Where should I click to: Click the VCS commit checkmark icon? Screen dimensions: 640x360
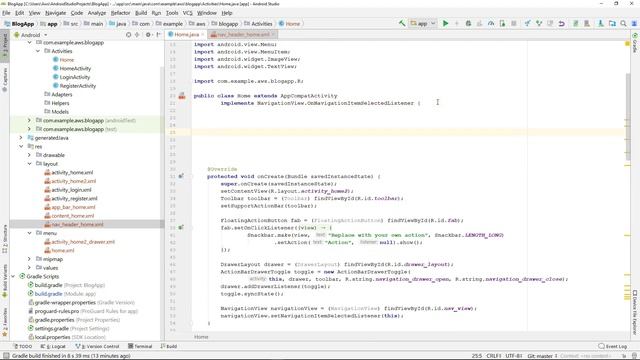point(539,24)
